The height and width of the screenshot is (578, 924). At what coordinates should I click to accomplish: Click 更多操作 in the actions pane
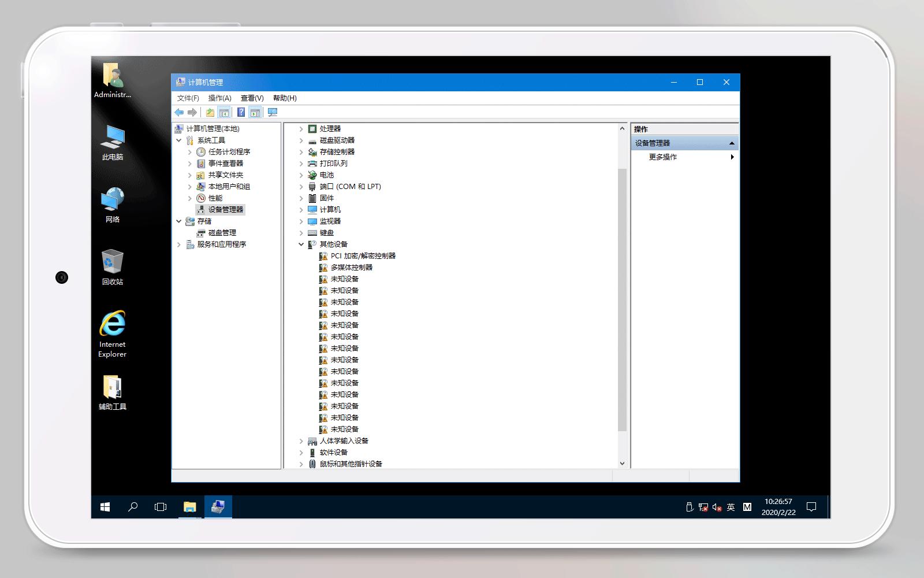click(x=663, y=157)
